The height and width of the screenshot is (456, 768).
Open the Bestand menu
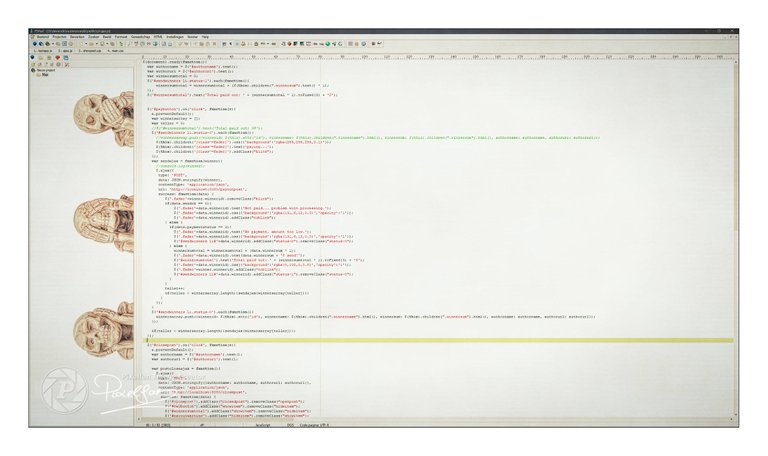43,37
